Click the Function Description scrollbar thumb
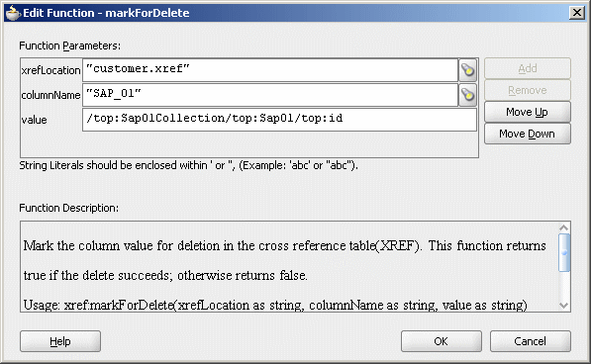The width and height of the screenshot is (591, 364). click(x=564, y=252)
